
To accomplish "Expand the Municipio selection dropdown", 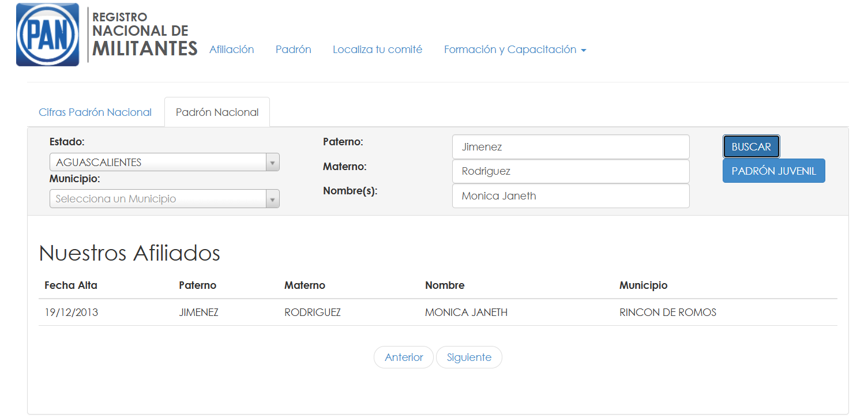I will pos(157,199).
